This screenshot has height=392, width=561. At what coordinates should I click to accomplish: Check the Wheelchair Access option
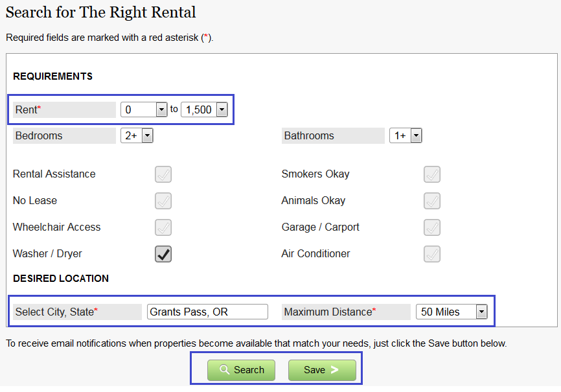pos(163,227)
